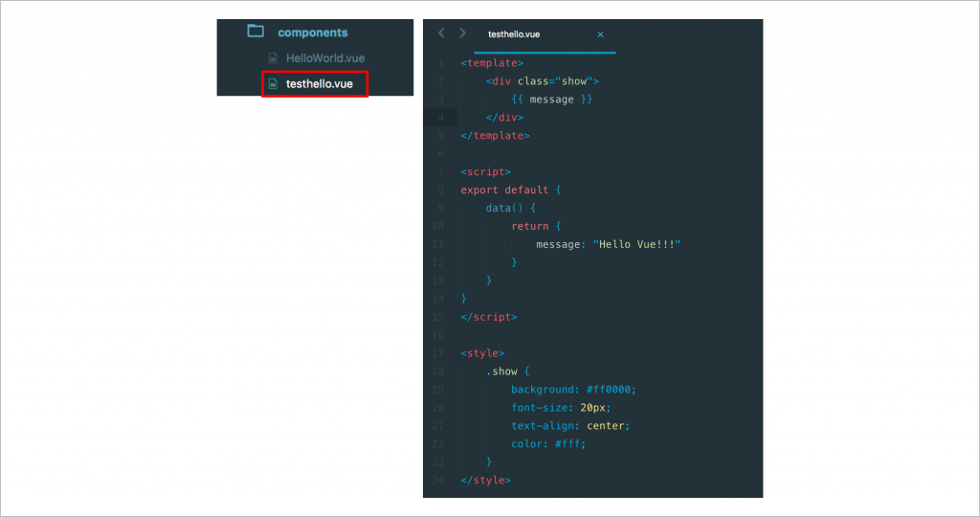Click the opening <style> tag
The width and height of the screenshot is (980, 517).
pos(482,353)
